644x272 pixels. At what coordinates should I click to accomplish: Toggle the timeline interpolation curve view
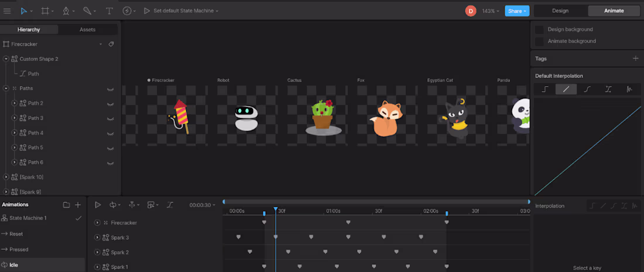point(170,205)
